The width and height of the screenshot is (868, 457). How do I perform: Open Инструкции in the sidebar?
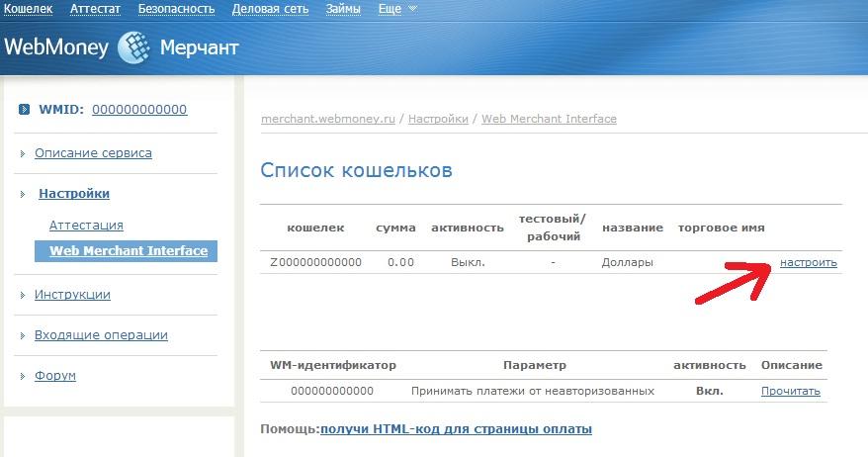click(x=72, y=294)
